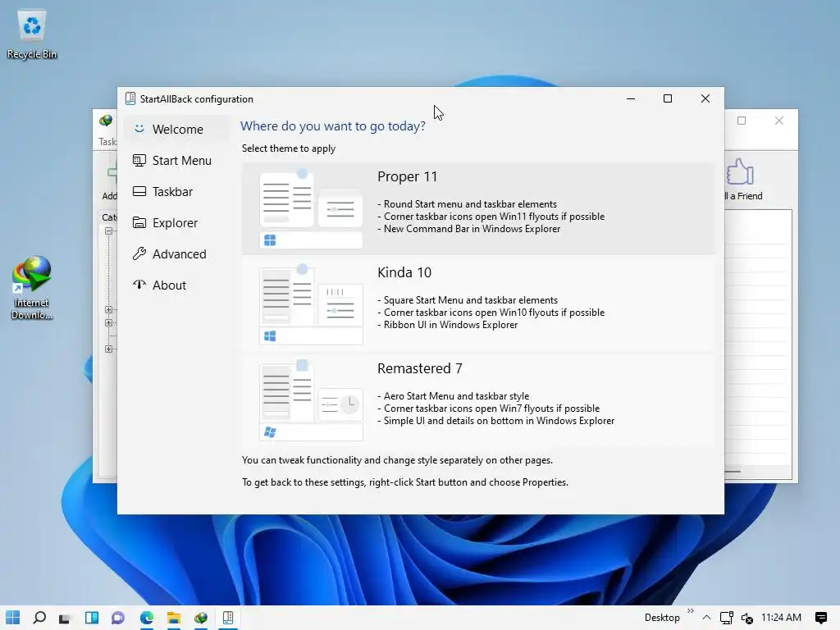Open the Welcome page in sidebar
This screenshot has width=840, height=630.
click(x=177, y=129)
